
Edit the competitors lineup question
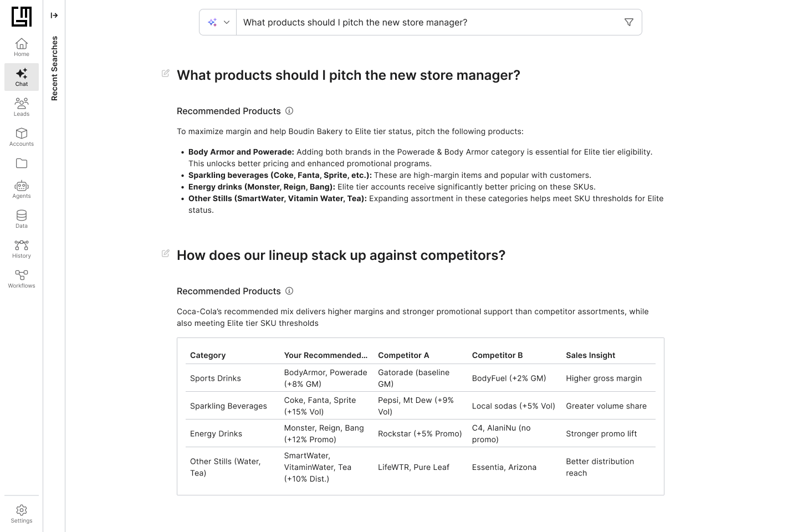166,253
